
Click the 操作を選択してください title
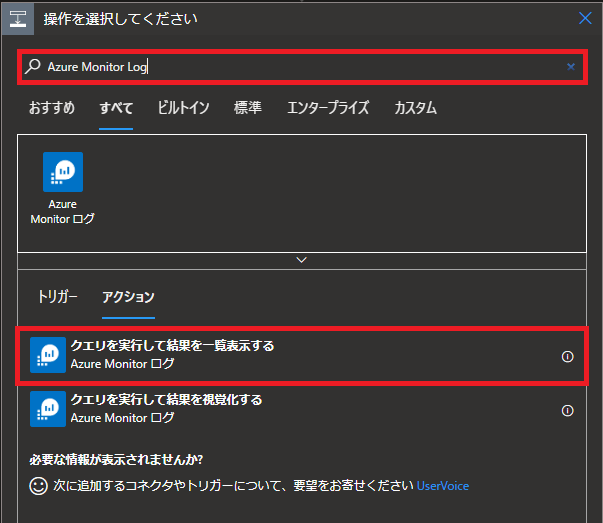120,18
